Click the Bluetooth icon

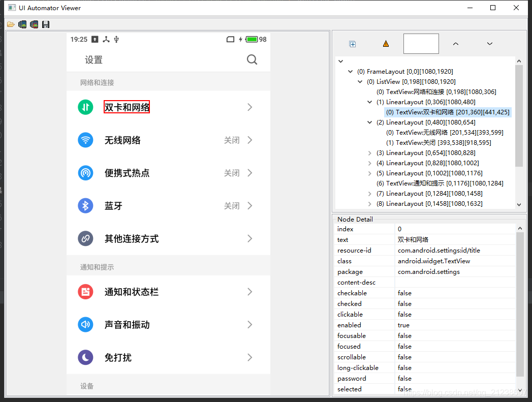coord(85,206)
